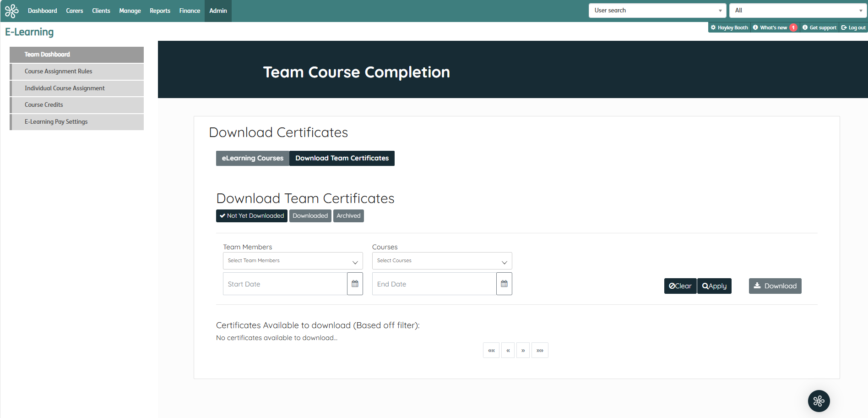
Task: Open the User search dropdown
Action: [x=657, y=11]
